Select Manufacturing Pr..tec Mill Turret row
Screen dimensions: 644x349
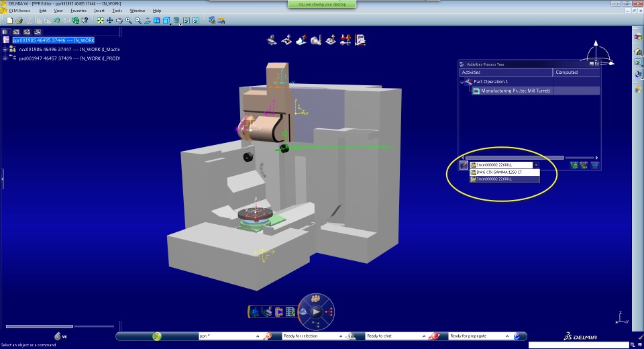pos(515,91)
